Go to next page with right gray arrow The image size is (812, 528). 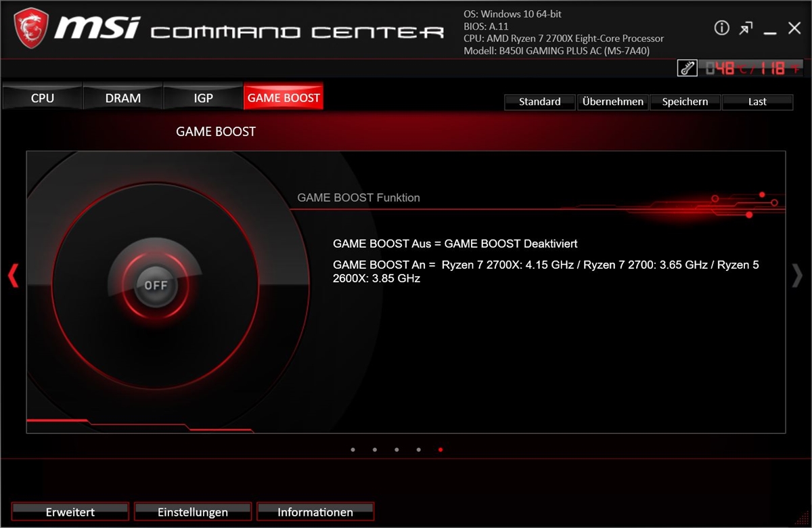797,276
